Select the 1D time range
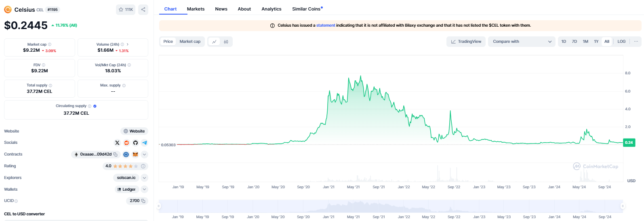The height and width of the screenshot is (221, 644). coord(564,42)
